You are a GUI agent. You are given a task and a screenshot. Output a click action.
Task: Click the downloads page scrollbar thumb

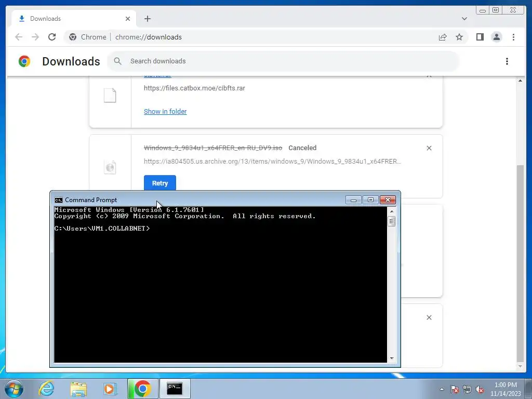[x=521, y=263]
